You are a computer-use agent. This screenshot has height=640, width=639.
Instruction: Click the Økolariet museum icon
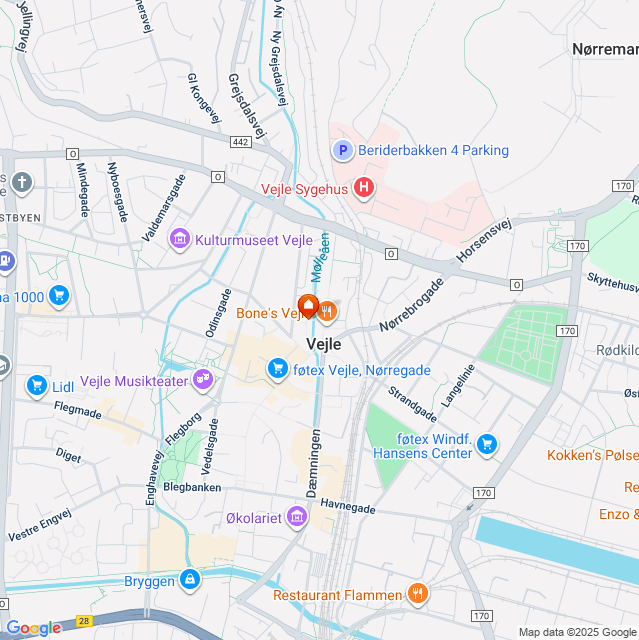pyautogui.click(x=297, y=517)
